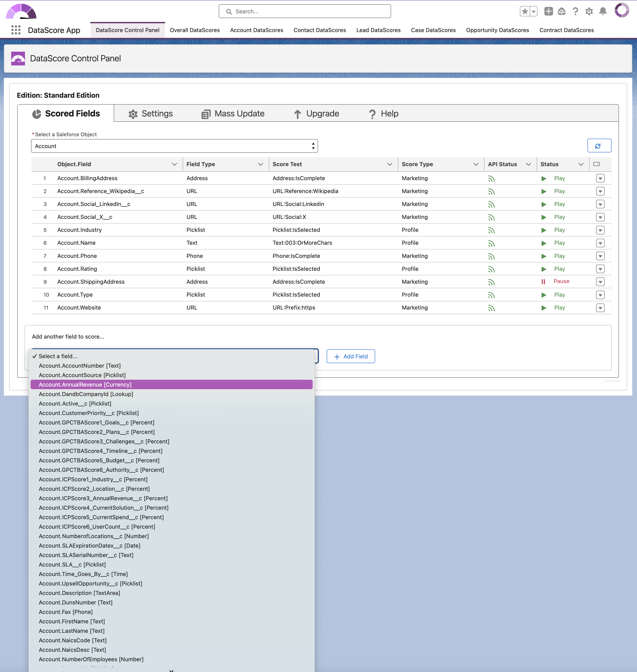The image size is (637, 672).
Task: Open the Case DataScores nav tab
Action: pyautogui.click(x=433, y=30)
